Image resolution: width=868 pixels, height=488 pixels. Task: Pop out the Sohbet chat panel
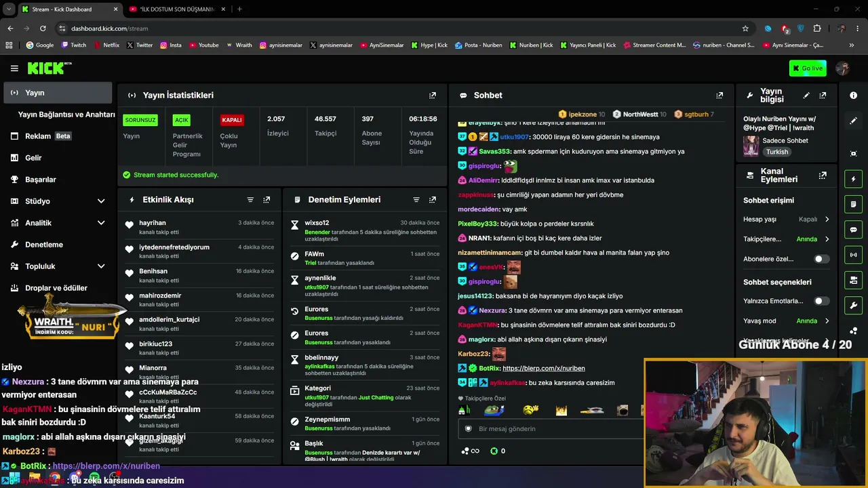(x=719, y=96)
